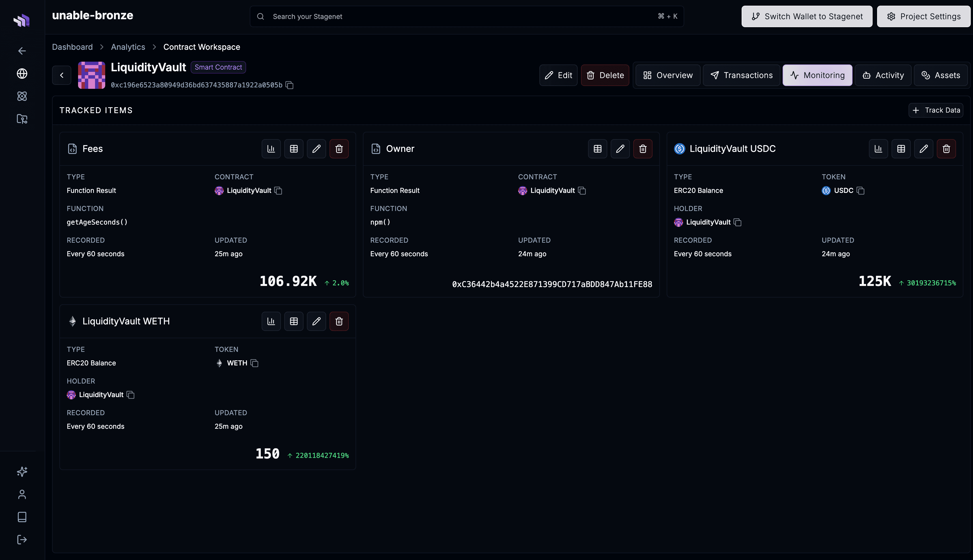Click the Contract Workspace breadcrumb
The width and height of the screenshot is (973, 560).
[x=201, y=47]
